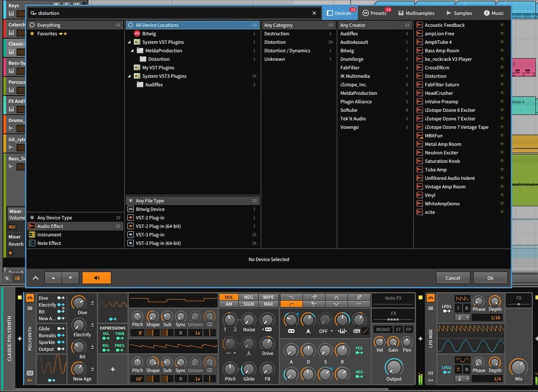Select the Everything collection
This screenshot has height=392, width=538.
tap(75, 25)
